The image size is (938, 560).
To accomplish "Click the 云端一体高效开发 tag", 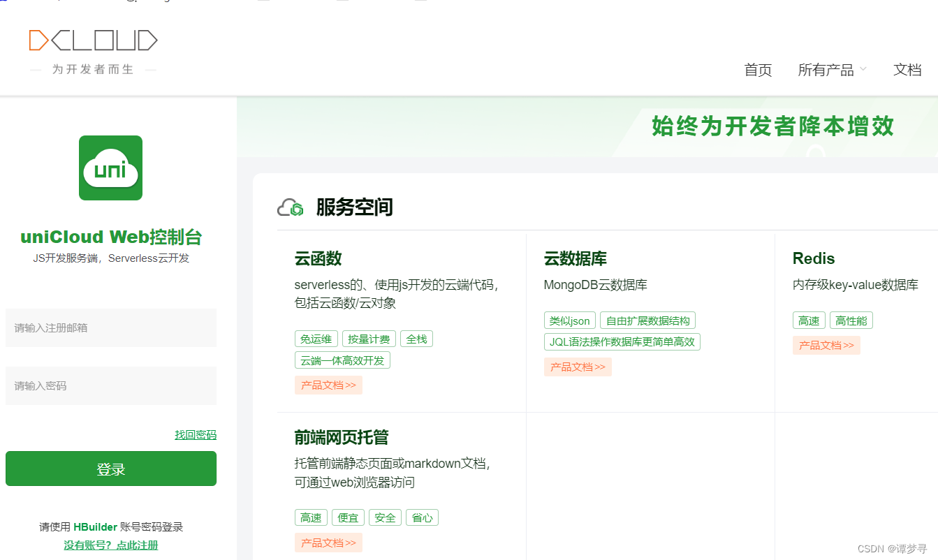I will tap(342, 360).
